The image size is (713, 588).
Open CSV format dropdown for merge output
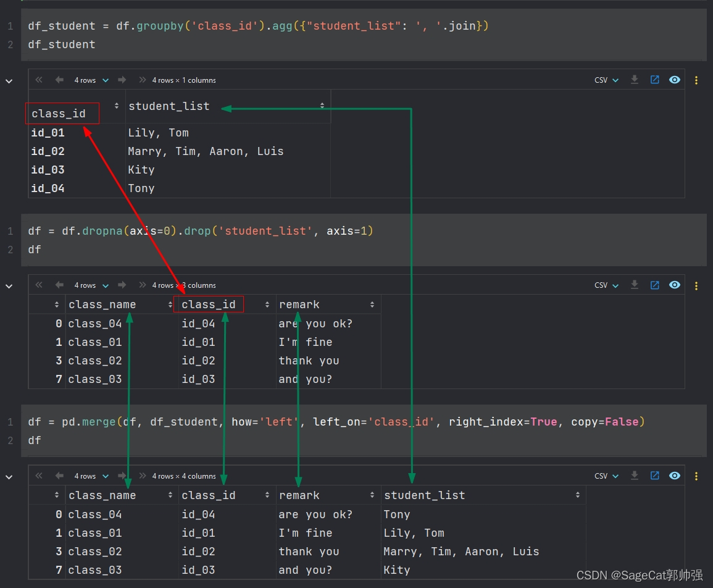coord(607,476)
